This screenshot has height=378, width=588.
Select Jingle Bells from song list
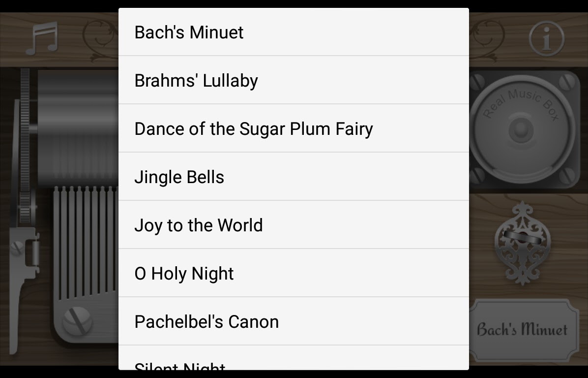pos(294,177)
